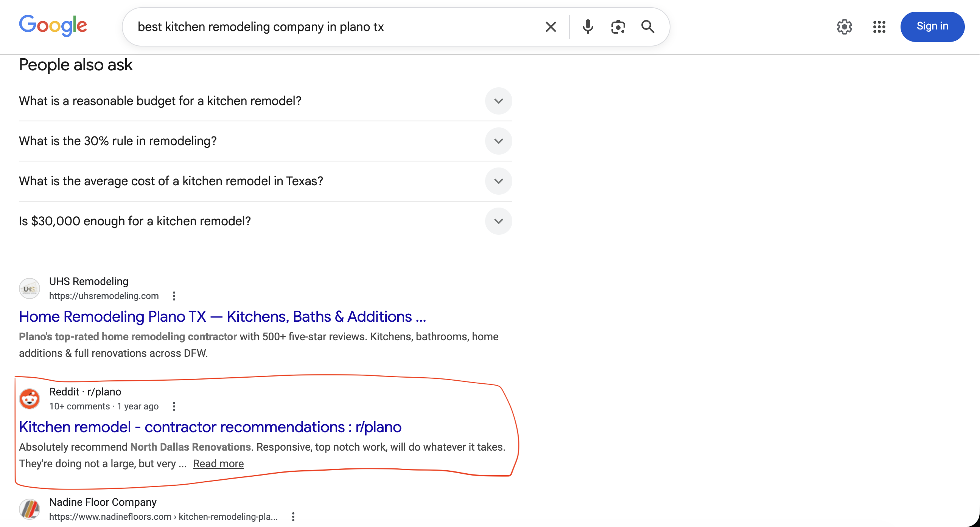Click the magnifier search button
980x527 pixels.
tap(647, 27)
